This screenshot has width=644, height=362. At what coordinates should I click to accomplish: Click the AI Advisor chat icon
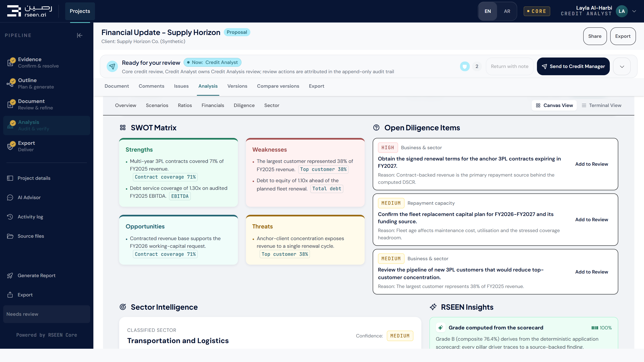(x=10, y=198)
